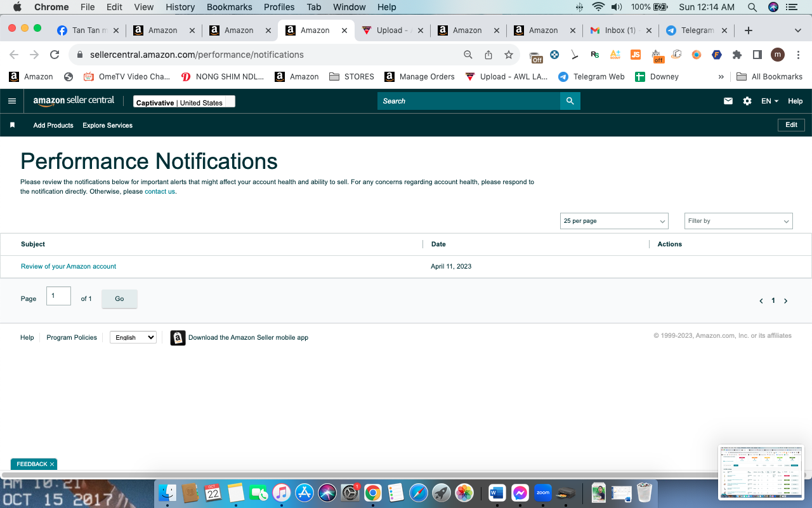Open the Profiles menu in the menu bar

click(x=279, y=7)
